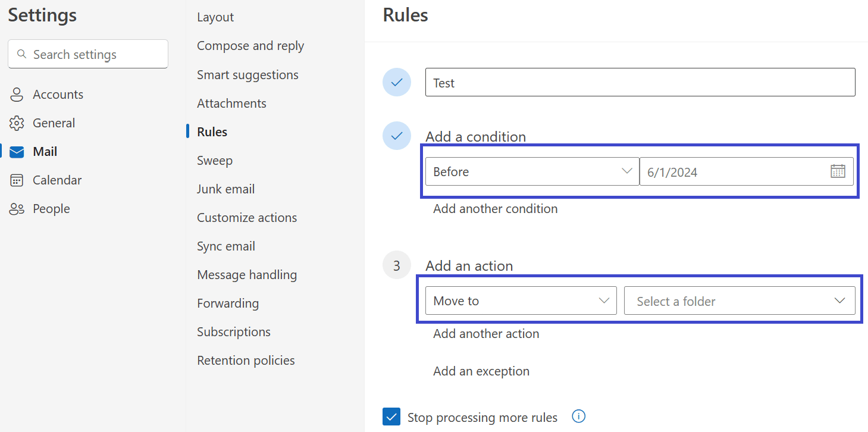Click the rule name field containing Test

pyautogui.click(x=640, y=82)
